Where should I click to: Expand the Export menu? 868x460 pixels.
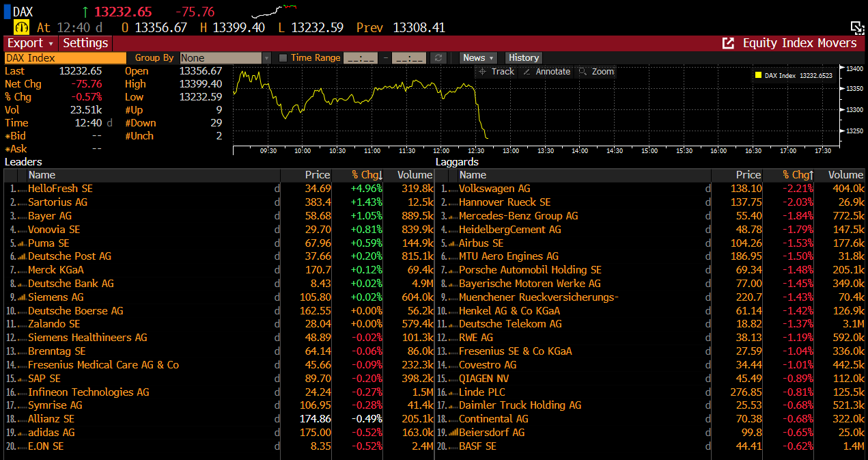point(30,43)
